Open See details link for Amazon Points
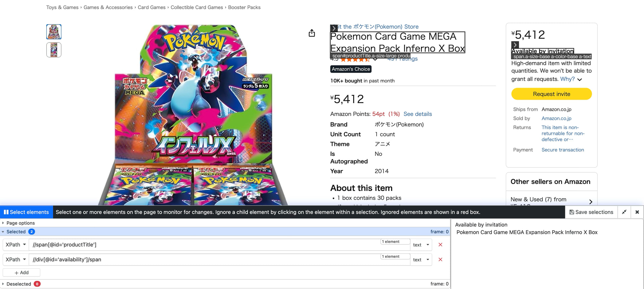 418,114
